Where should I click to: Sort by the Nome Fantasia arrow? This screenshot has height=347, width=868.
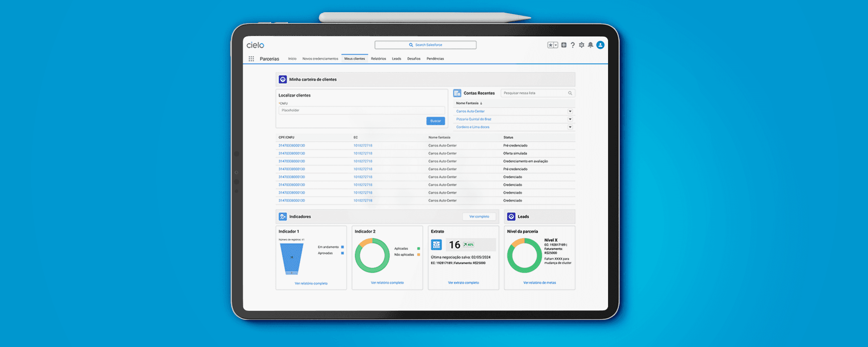click(481, 103)
